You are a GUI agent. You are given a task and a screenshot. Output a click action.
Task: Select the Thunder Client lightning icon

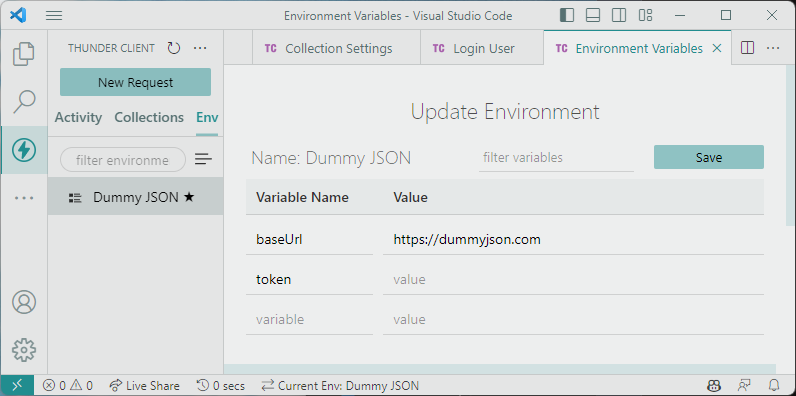(x=24, y=150)
